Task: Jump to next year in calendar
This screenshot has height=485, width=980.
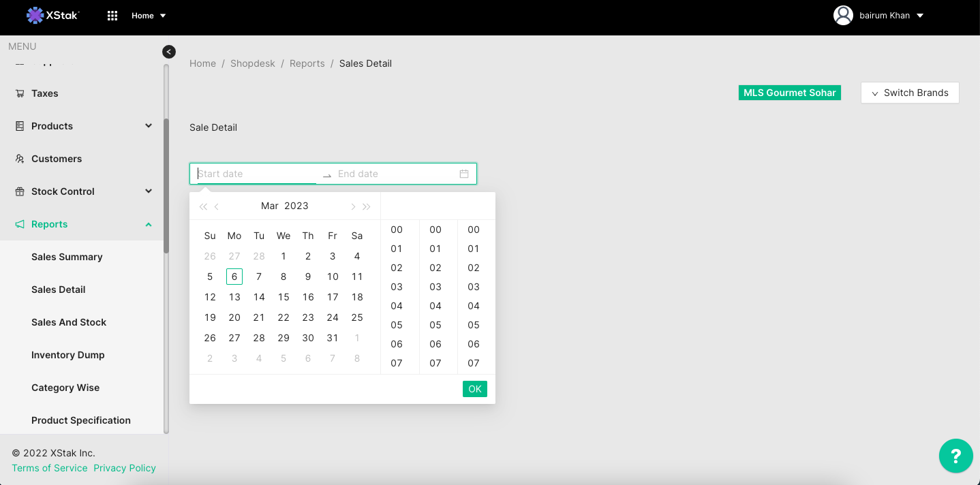Action: [x=367, y=206]
